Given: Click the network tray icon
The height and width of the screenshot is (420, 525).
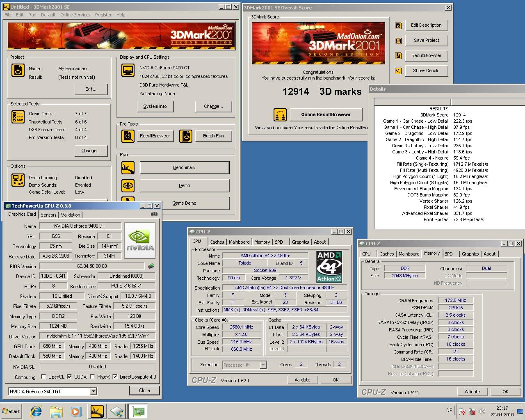Looking at the screenshot, I should click(472, 411).
